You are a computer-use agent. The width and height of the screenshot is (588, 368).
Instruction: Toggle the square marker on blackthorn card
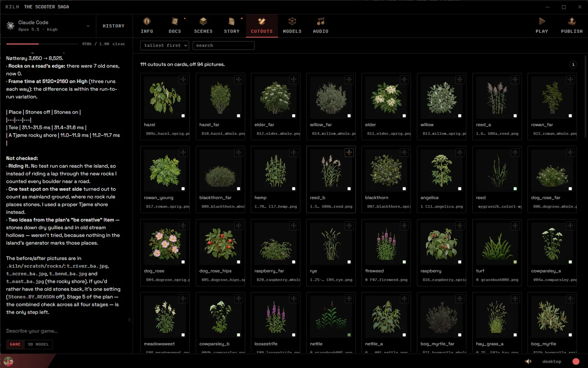pyautogui.click(x=404, y=189)
